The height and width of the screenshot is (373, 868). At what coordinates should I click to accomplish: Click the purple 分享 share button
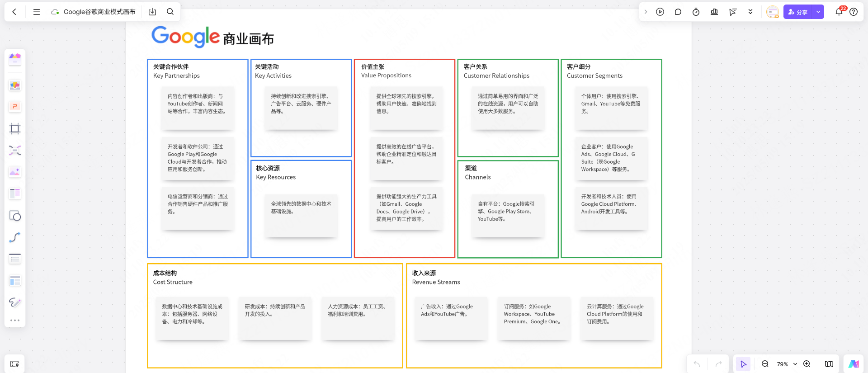point(798,12)
